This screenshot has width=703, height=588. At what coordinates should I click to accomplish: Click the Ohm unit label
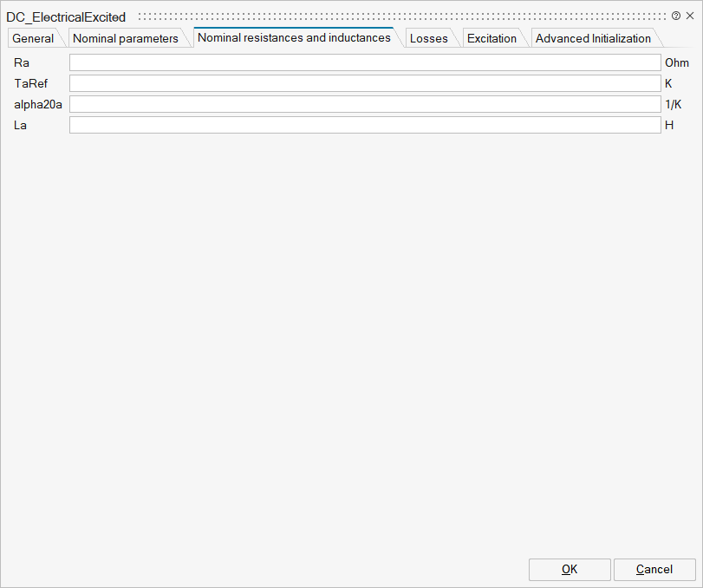676,62
